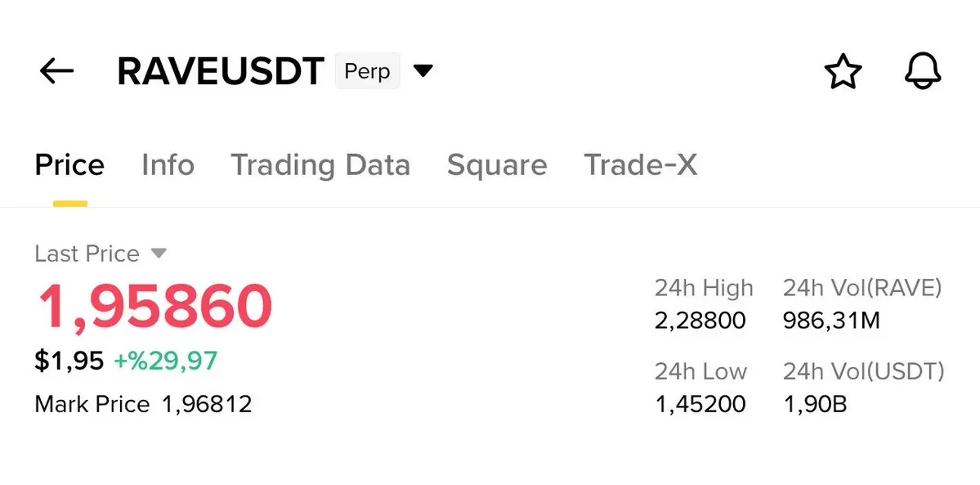
Task: Open the Trade-X tab
Action: (x=640, y=165)
